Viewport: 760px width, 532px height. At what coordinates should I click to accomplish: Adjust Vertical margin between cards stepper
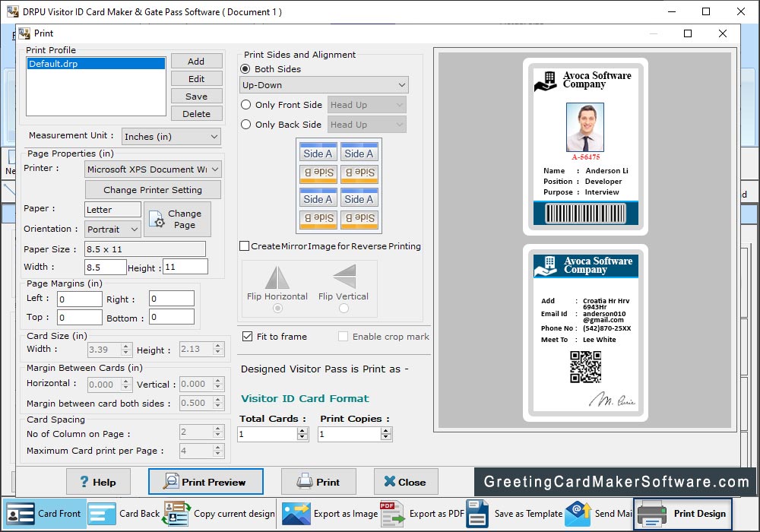[x=218, y=384]
